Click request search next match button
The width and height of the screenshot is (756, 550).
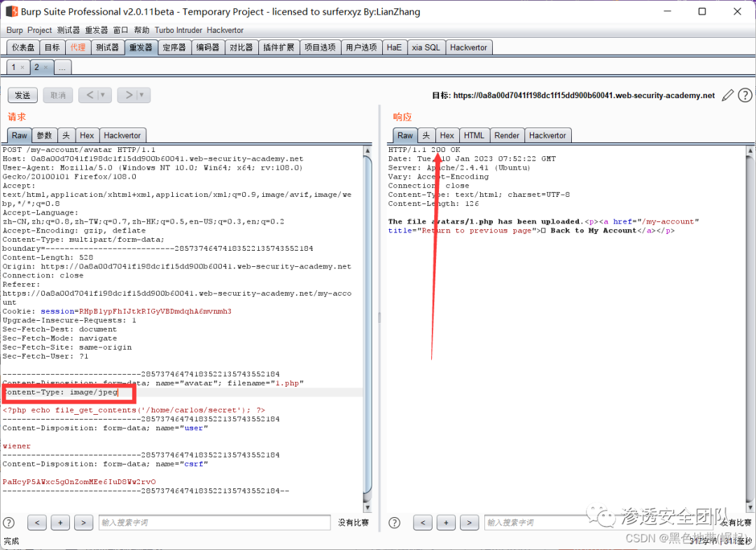click(83, 523)
